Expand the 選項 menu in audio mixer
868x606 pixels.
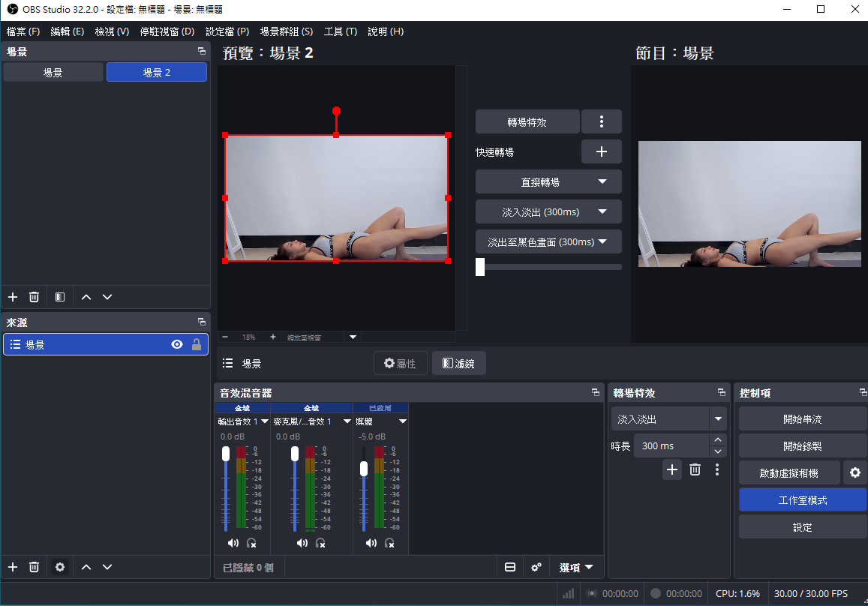575,567
